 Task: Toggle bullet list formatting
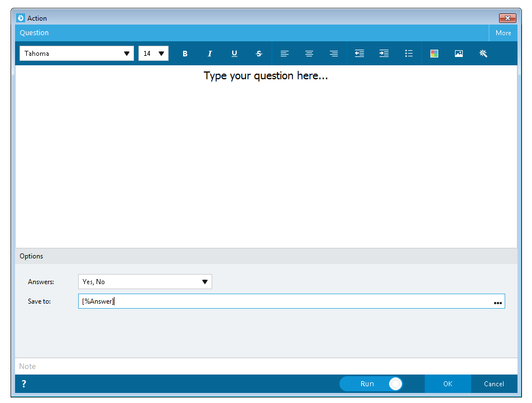click(409, 54)
